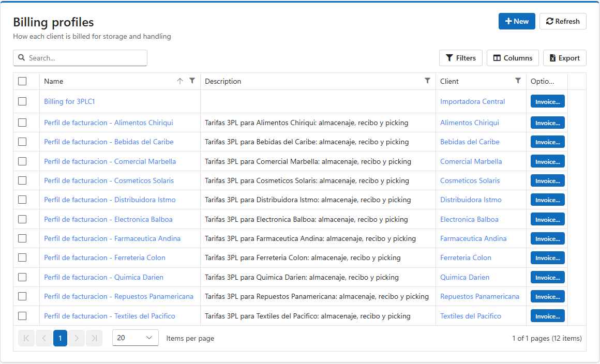Check the Textiles del Pacifico profile row
The width and height of the screenshot is (600, 364).
point(22,316)
